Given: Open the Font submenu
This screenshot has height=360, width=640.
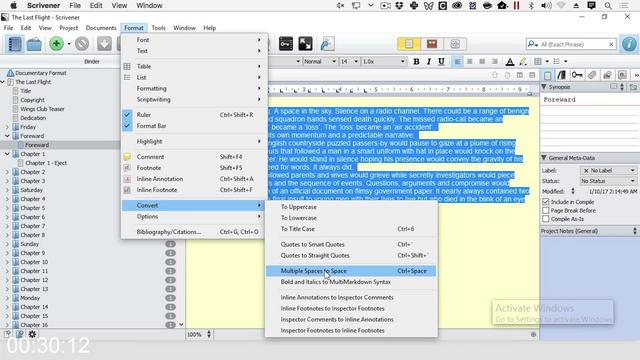Looking at the screenshot, I should (194, 40).
